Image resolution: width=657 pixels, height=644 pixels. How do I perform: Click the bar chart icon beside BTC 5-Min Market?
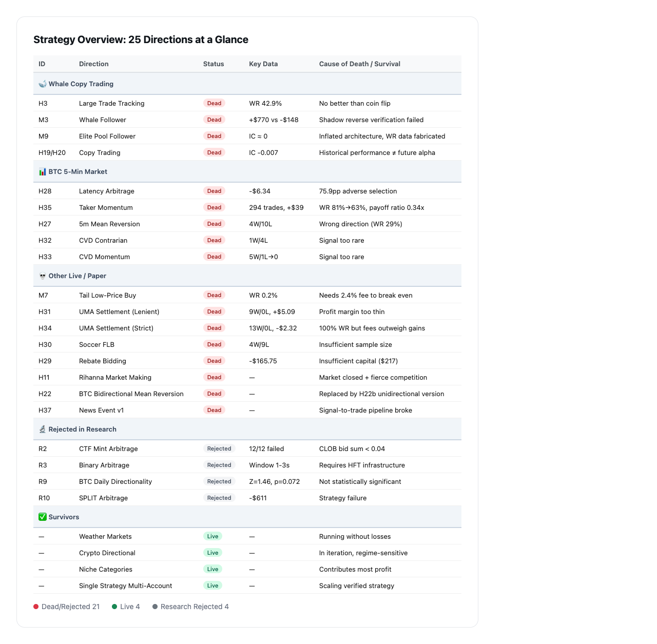coord(43,171)
